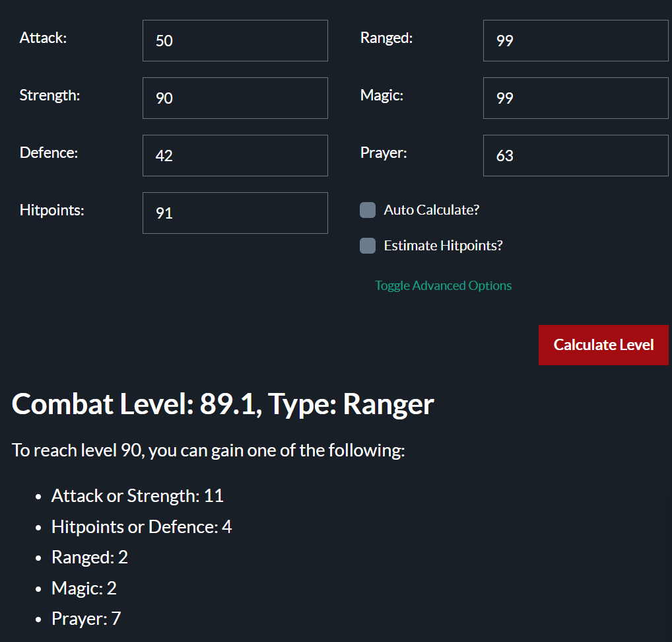Tick the Estimate Hitpoints checkbox
The width and height of the screenshot is (672, 642).
click(x=367, y=246)
